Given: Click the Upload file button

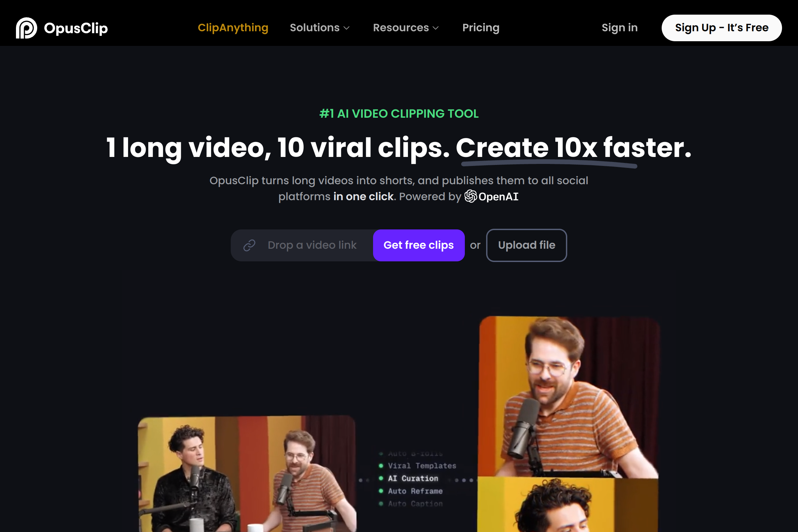Looking at the screenshot, I should click(526, 245).
